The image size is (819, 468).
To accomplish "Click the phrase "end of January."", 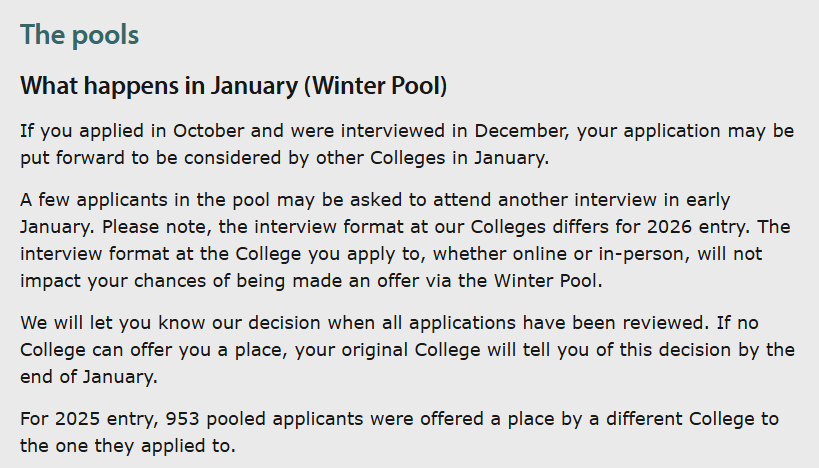I will (88, 379).
